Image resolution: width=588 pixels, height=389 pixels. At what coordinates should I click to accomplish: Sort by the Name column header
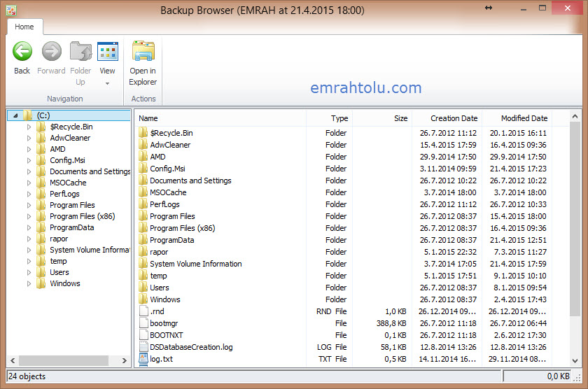click(x=220, y=118)
